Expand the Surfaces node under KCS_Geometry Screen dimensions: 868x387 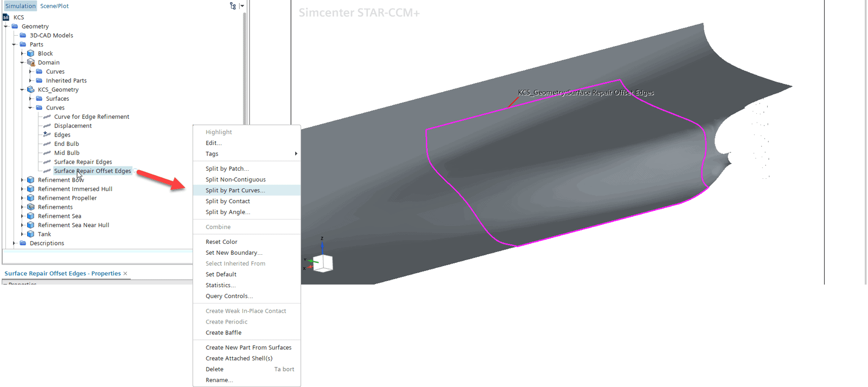coord(30,99)
